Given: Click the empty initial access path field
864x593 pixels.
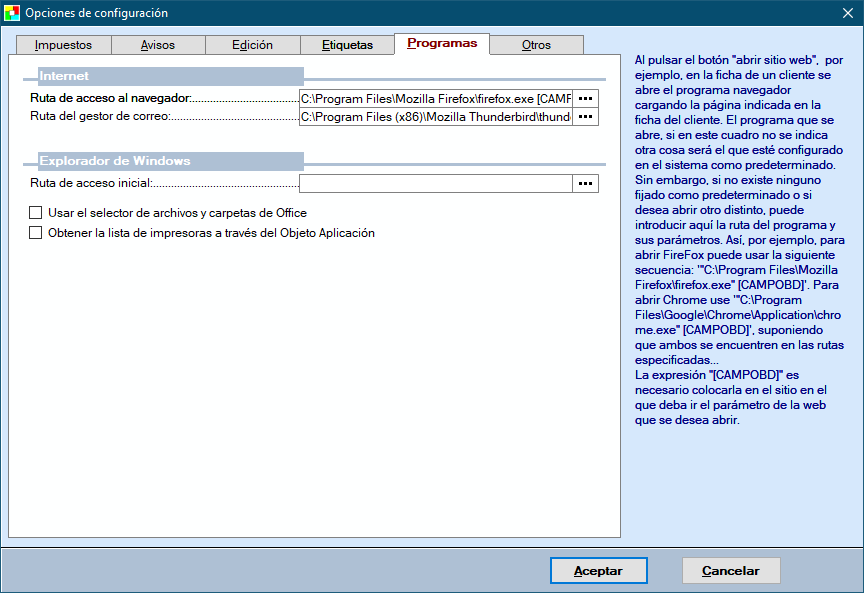Looking at the screenshot, I should (435, 183).
